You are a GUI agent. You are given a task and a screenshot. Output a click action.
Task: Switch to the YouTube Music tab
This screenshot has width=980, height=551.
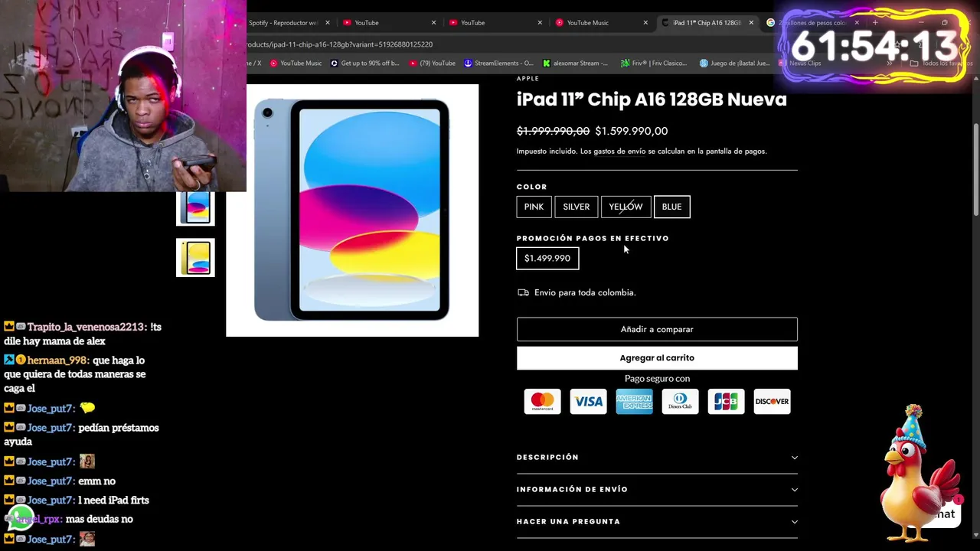(588, 23)
